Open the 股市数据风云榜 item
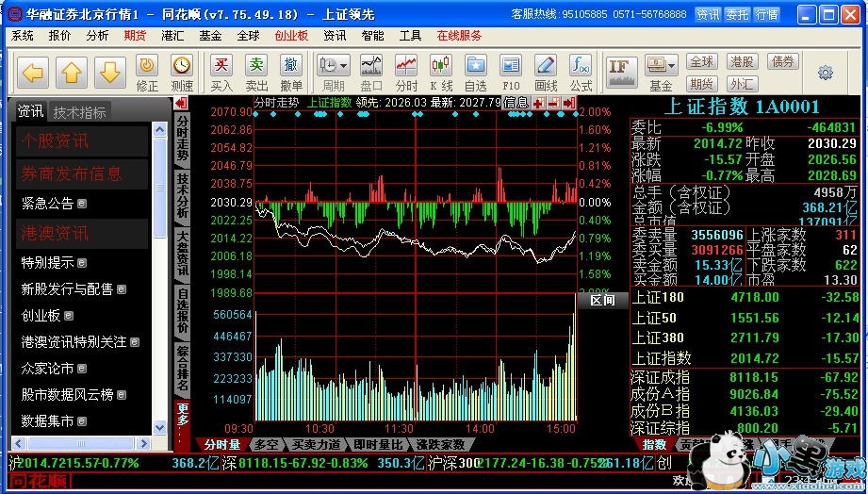Image resolution: width=868 pixels, height=494 pixels. point(74,395)
